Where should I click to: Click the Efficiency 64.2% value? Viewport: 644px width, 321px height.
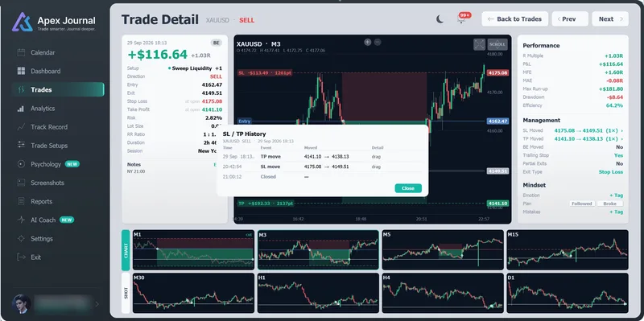point(614,105)
